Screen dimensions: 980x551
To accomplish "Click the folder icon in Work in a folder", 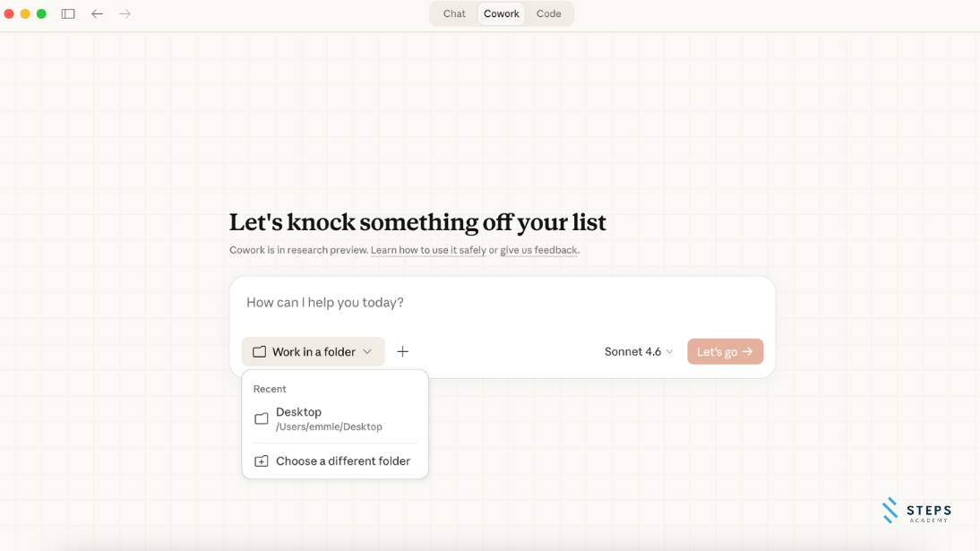I will click(x=259, y=352).
